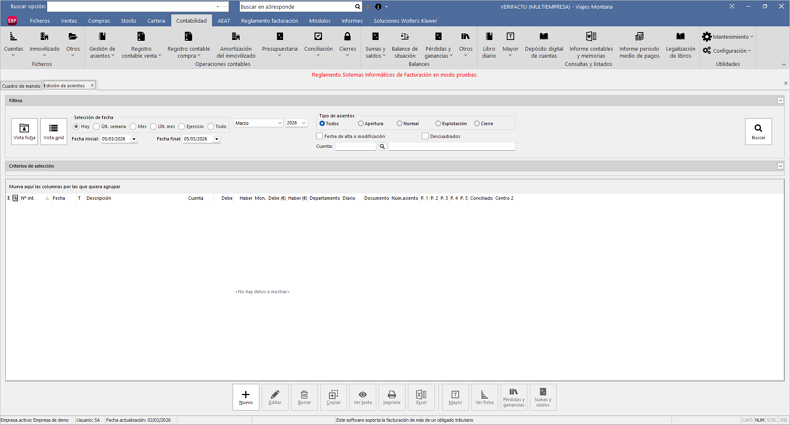This screenshot has width=790, height=425.
Task: Open Depósito digital de cuentas
Action: click(x=544, y=44)
